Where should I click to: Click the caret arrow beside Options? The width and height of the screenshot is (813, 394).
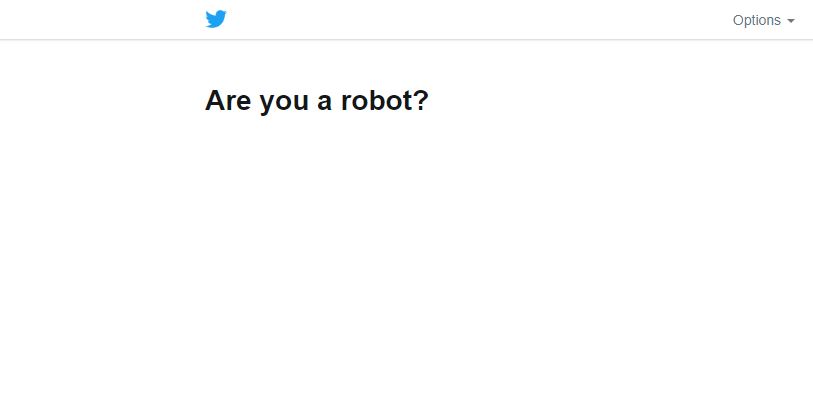(x=791, y=21)
